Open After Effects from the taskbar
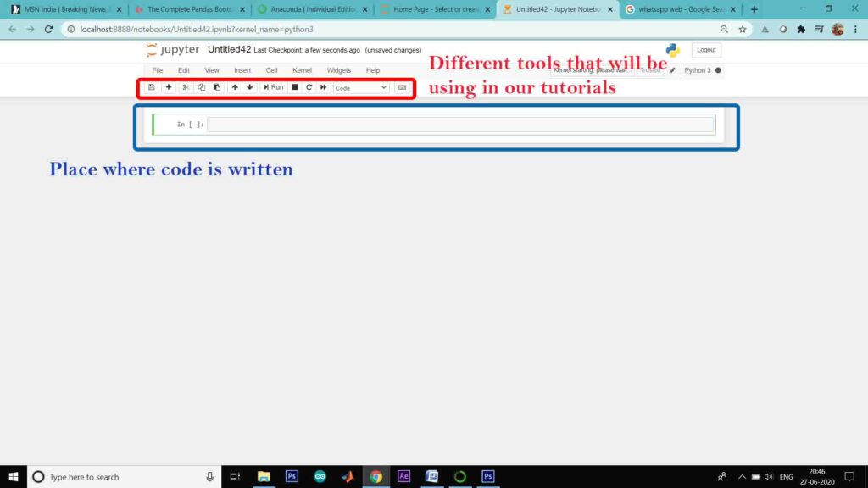This screenshot has width=868, height=488. coord(403,476)
